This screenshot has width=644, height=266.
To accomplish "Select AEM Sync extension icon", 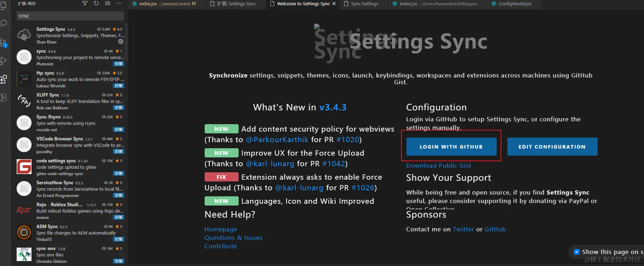I will coord(24,232).
